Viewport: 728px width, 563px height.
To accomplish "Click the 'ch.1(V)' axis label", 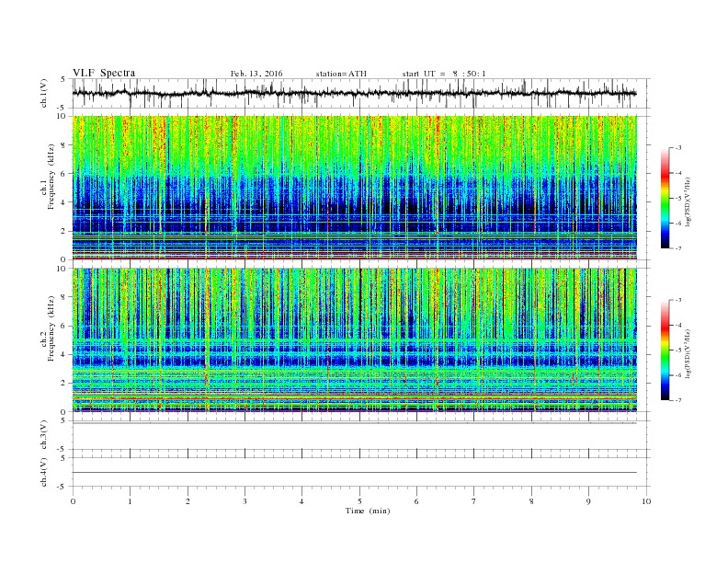I will [44, 93].
